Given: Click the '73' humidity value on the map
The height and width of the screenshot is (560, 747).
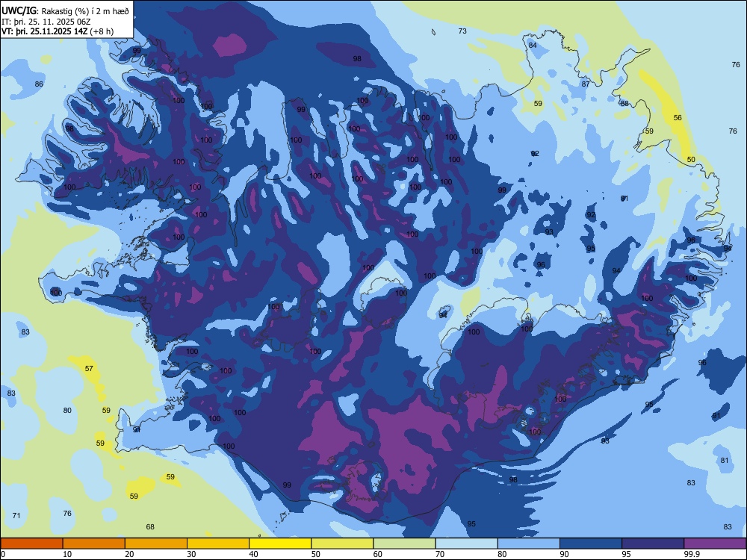Looking at the screenshot, I should (x=462, y=31).
